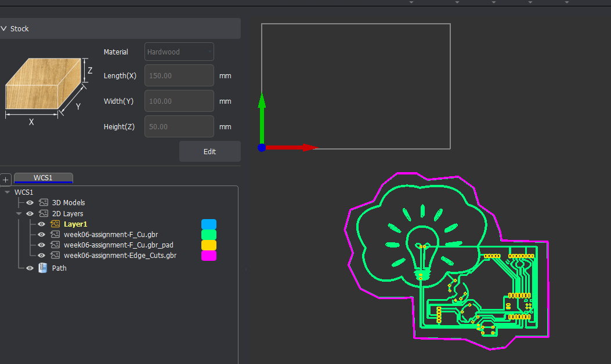Click the 2D Layers folder icon
The height and width of the screenshot is (364, 611).
point(44,213)
